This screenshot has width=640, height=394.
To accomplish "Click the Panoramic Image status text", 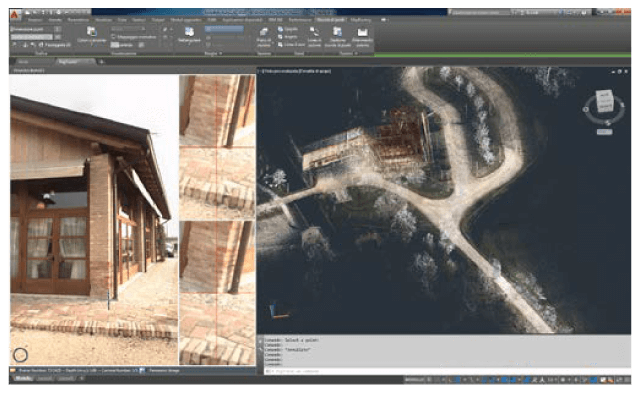I will point(164,371).
